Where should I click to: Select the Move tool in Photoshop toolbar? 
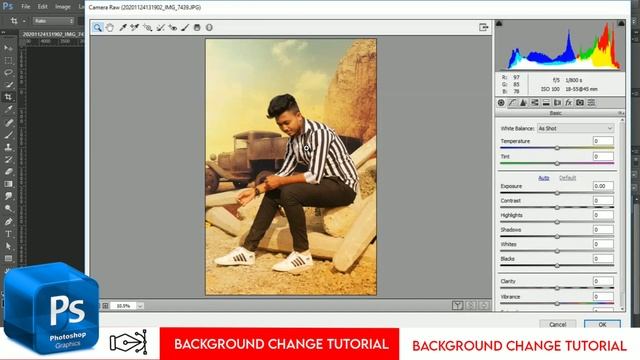point(8,48)
